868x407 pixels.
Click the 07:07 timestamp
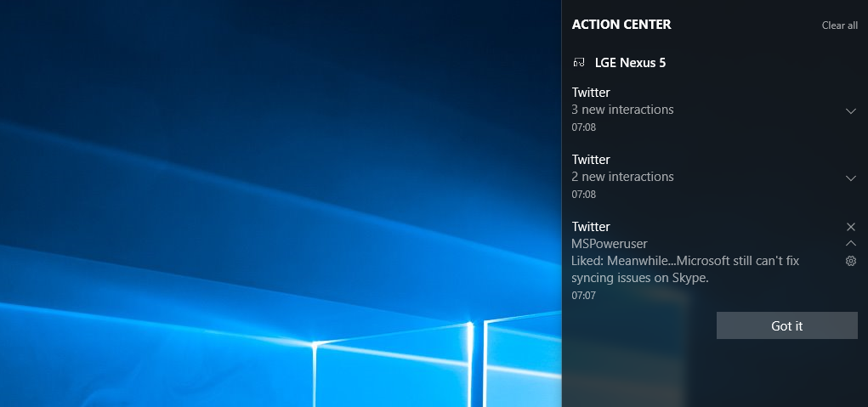583,296
